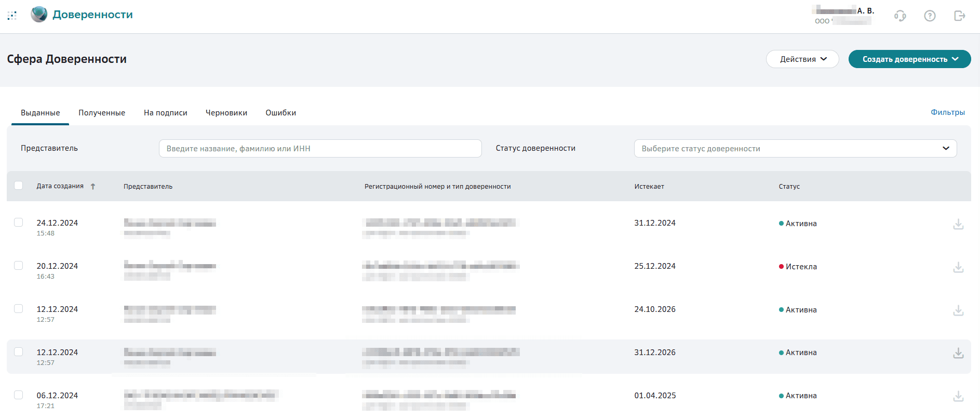This screenshot has width=980, height=418.
Task: Open the Черновики tab
Action: pos(226,113)
